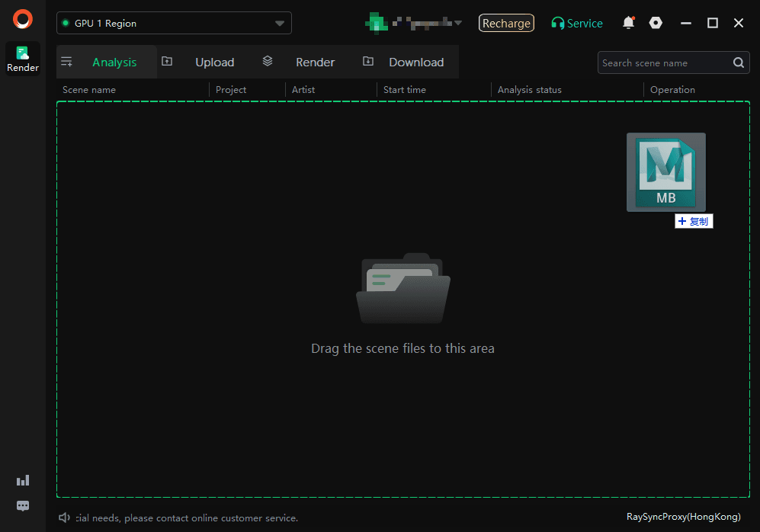
Task: Click the Search scene name field
Action: pos(663,63)
